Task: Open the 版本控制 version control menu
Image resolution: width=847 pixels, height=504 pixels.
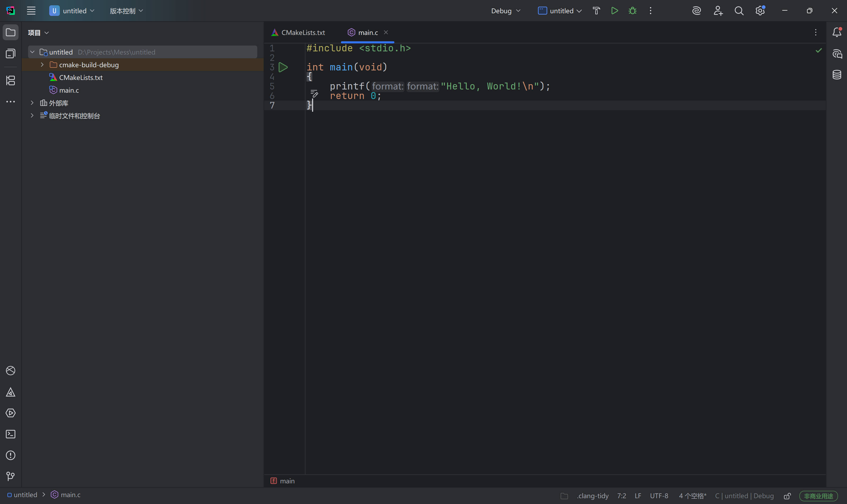Action: 126,11
